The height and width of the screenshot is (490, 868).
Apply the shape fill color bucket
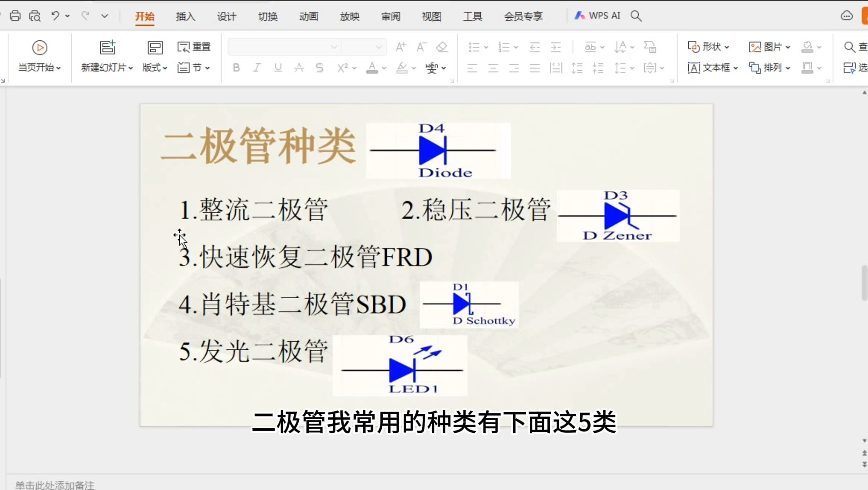pyautogui.click(x=807, y=47)
